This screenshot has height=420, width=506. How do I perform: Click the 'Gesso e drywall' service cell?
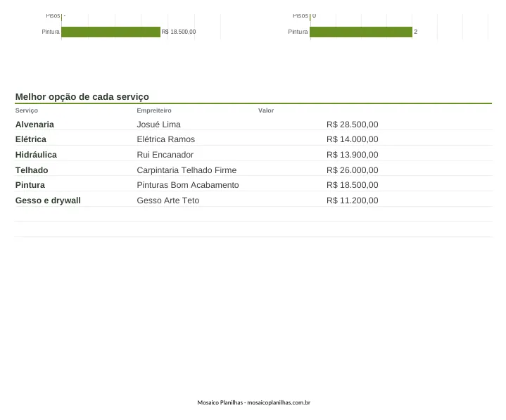click(48, 201)
